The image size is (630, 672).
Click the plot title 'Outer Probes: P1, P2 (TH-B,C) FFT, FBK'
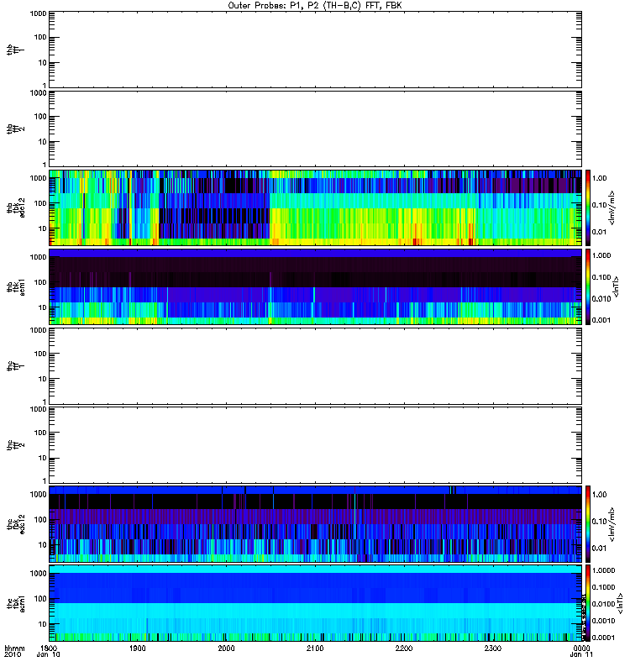[315, 6]
